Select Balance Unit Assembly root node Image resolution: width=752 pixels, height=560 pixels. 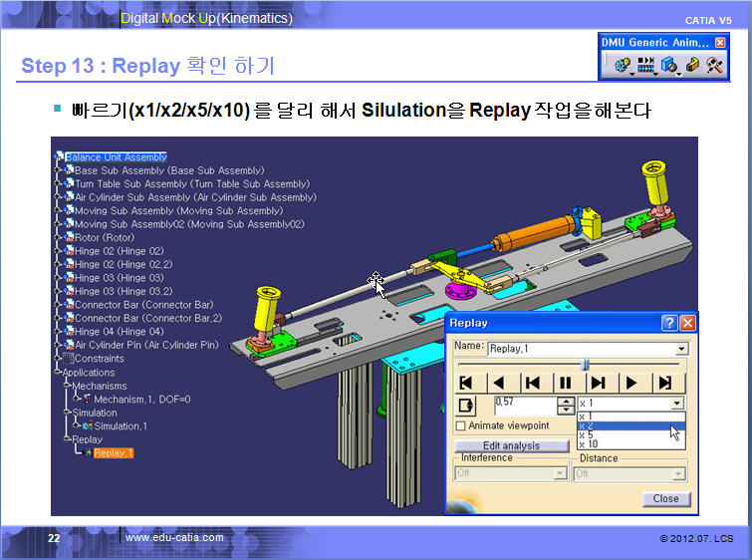click(116, 156)
